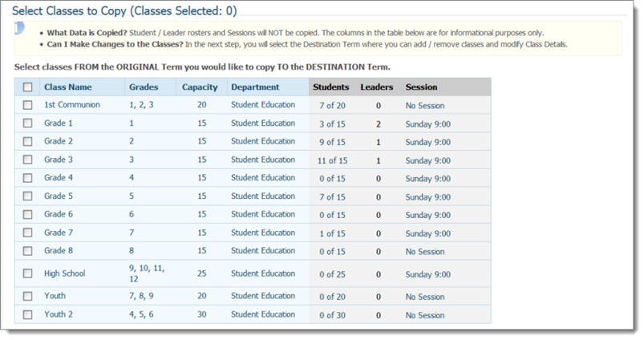Select the High School checkbox
Screen dimensions: 644x340
(x=27, y=273)
